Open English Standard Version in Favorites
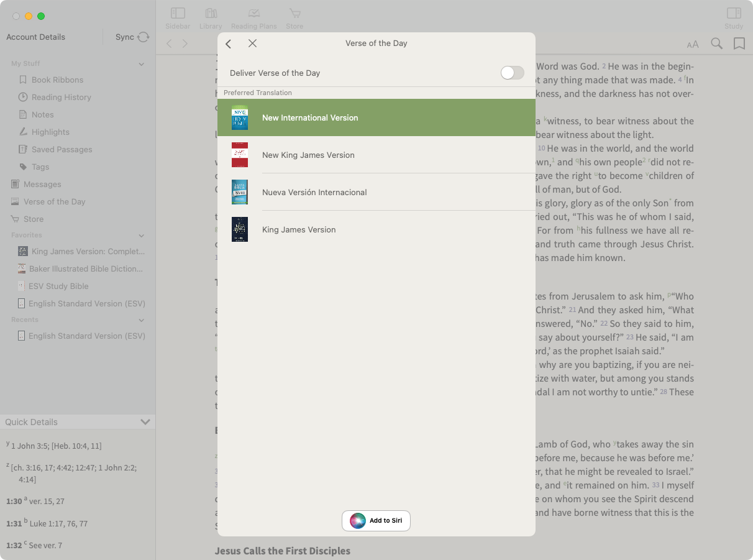 (x=87, y=303)
